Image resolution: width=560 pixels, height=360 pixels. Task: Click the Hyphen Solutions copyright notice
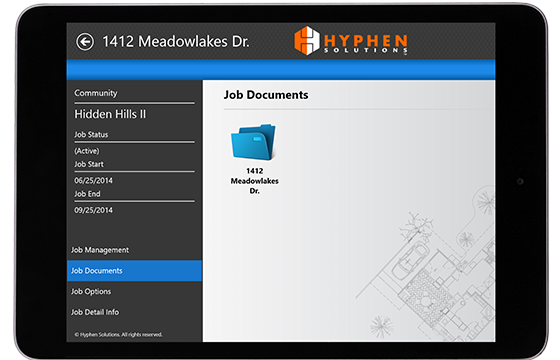[118, 335]
